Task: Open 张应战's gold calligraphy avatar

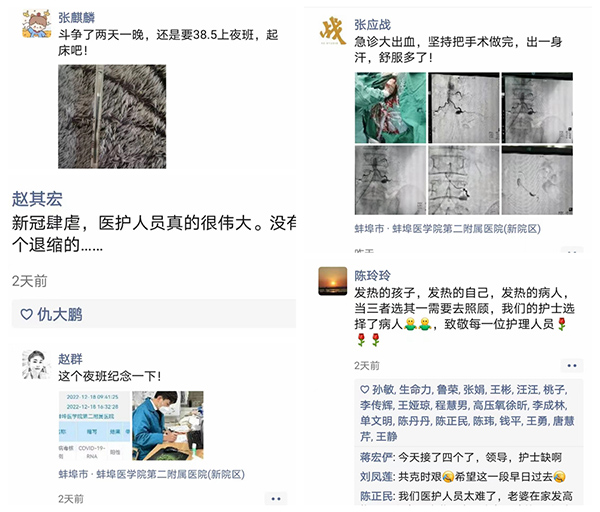Action: coord(333,30)
